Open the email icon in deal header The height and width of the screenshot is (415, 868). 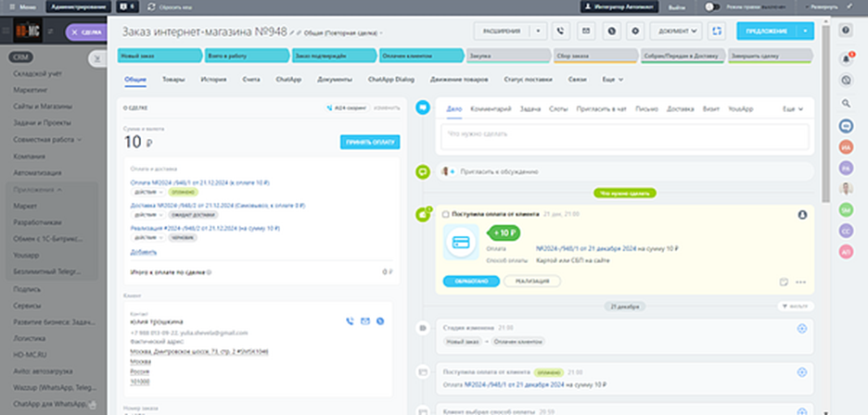click(586, 31)
